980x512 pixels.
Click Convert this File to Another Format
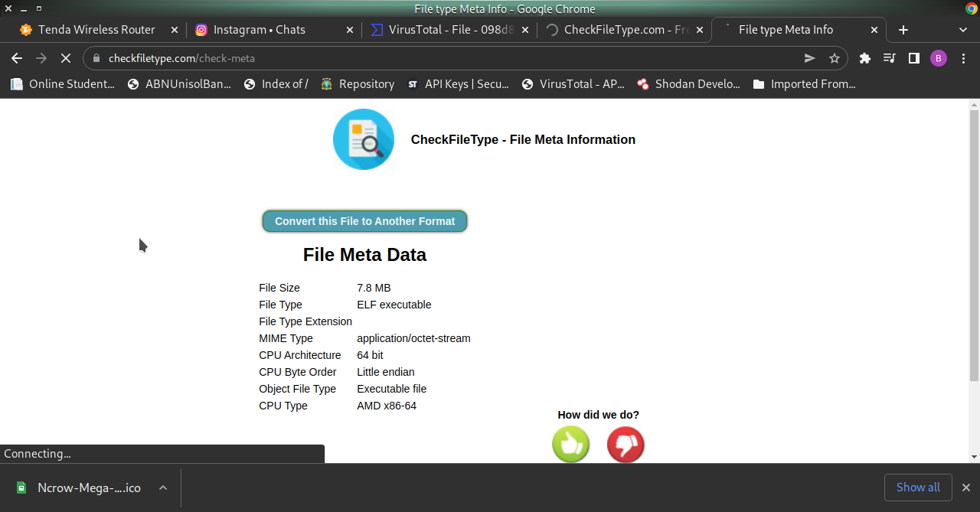click(365, 221)
